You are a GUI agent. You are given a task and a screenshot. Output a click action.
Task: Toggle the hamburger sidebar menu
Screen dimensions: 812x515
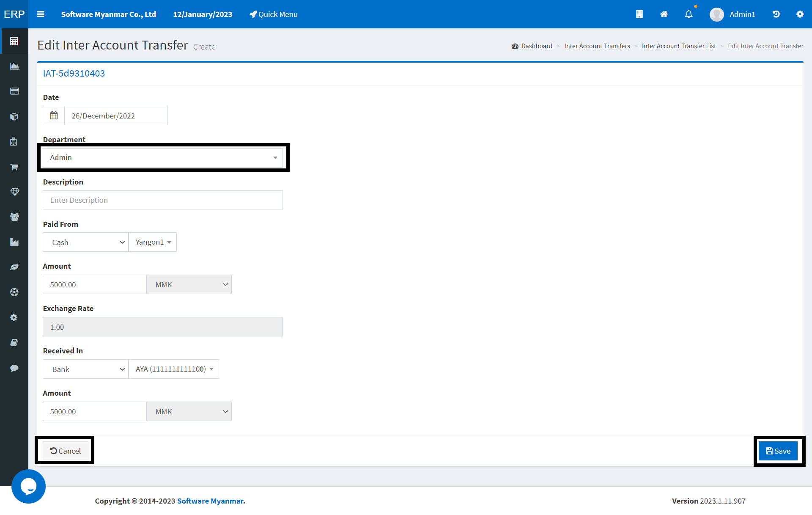pos(41,14)
